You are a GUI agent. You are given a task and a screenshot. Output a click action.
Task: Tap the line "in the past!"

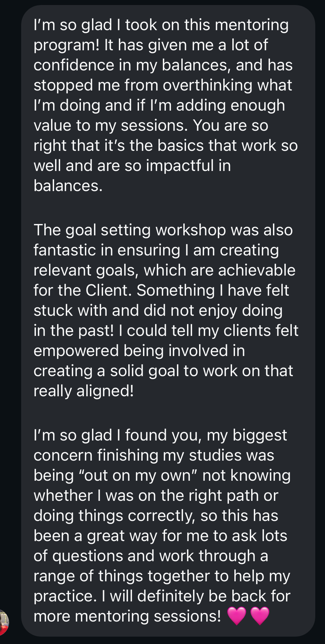pyautogui.click(x=74, y=331)
